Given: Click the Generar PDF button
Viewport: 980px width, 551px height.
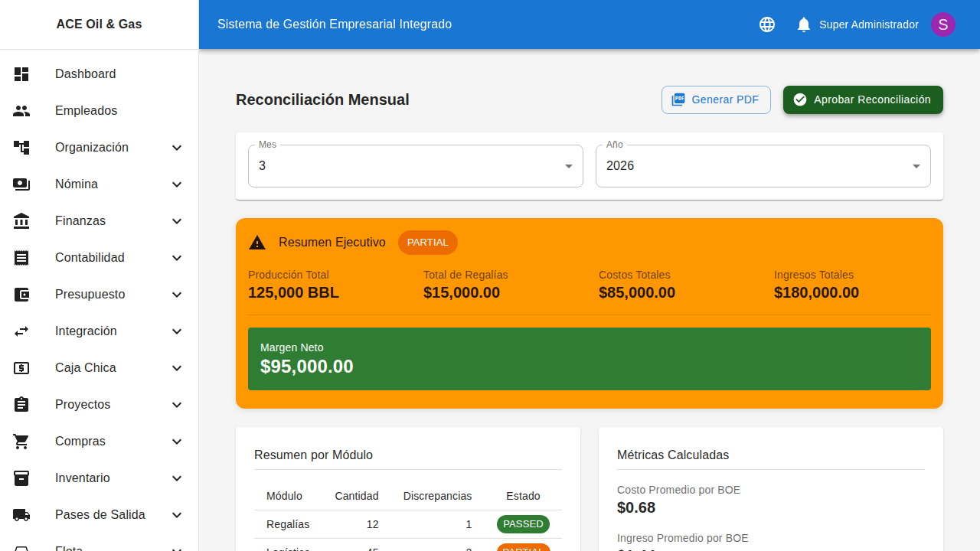Looking at the screenshot, I should click(715, 99).
